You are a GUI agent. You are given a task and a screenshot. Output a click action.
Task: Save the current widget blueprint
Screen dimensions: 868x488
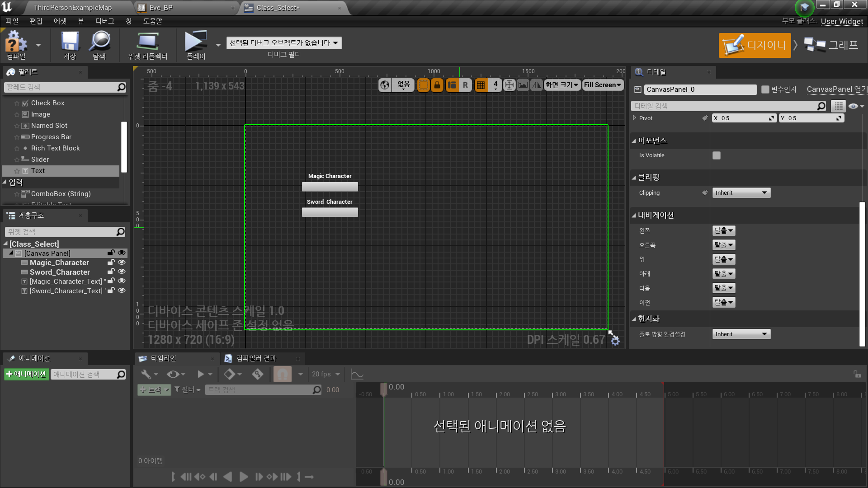[69, 44]
